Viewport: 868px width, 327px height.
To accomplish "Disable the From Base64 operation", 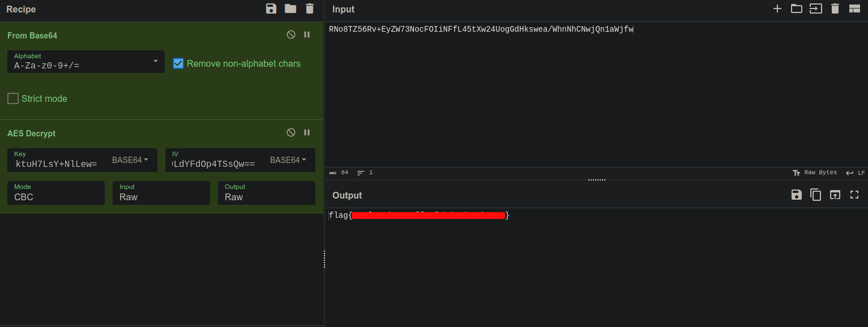I will tap(291, 35).
